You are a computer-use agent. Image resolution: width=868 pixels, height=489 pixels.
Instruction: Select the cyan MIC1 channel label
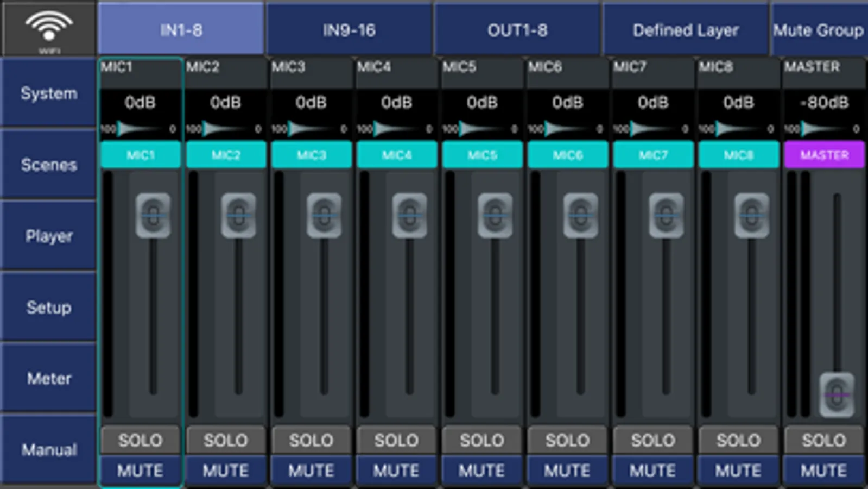(141, 155)
